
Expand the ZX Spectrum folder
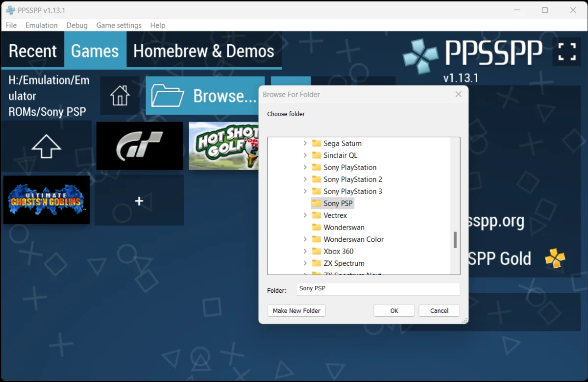(x=305, y=263)
